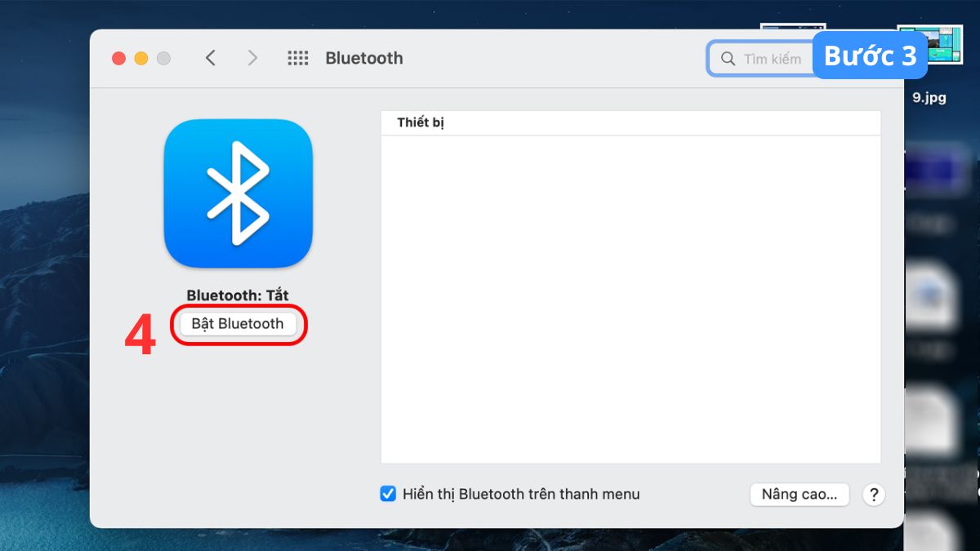This screenshot has width=980, height=551.
Task: Go forward with the right chevron
Action: pyautogui.click(x=252, y=58)
